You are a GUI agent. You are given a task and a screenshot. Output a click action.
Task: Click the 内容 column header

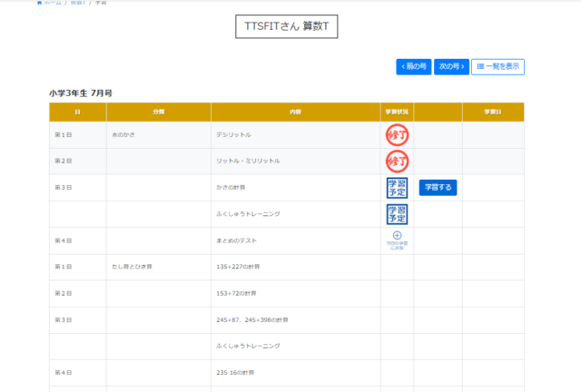pos(295,112)
